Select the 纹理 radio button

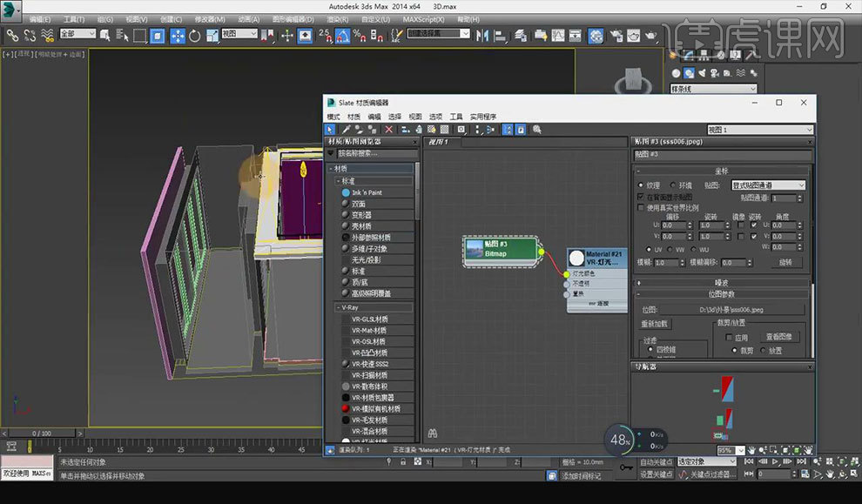pyautogui.click(x=641, y=185)
